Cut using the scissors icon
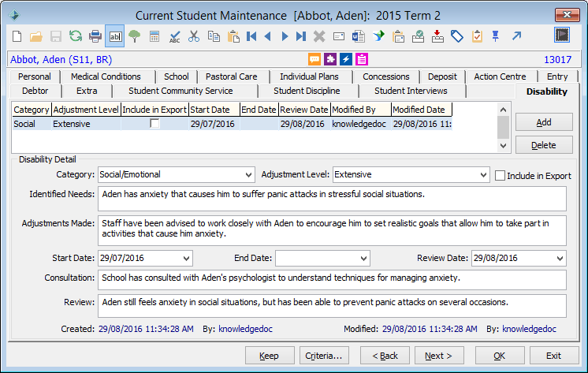Viewport: 588px width, 373px height. 194,36
